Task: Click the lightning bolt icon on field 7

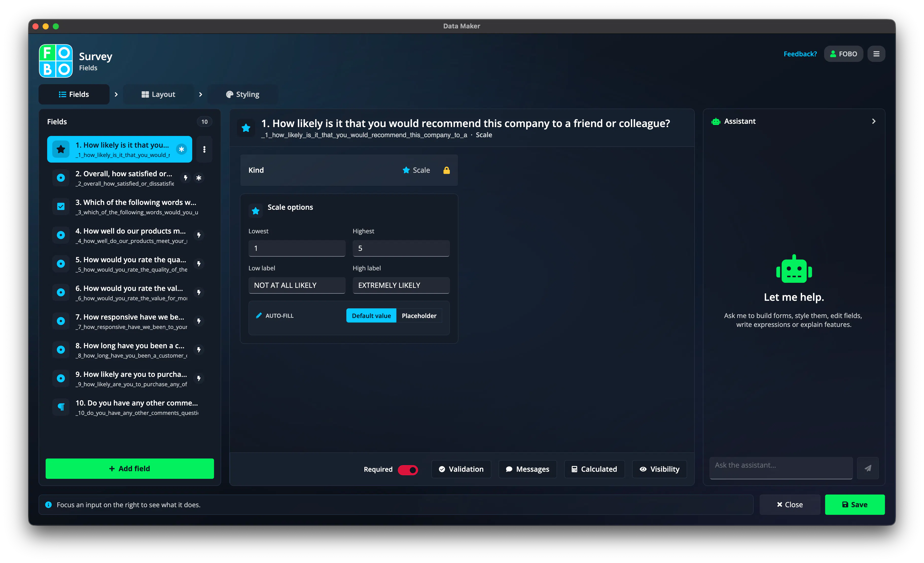Action: pyautogui.click(x=199, y=321)
